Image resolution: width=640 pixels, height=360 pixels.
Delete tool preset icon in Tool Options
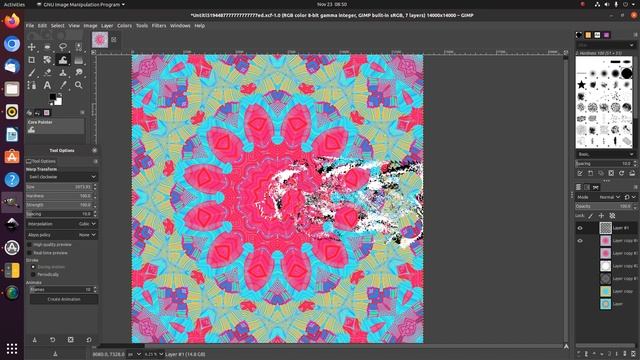point(71,340)
